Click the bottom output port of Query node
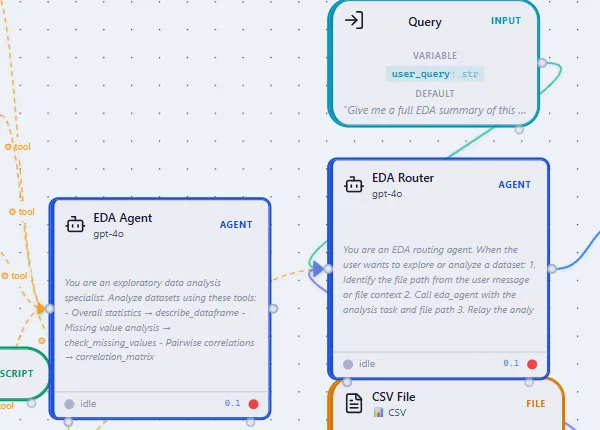 [519, 129]
